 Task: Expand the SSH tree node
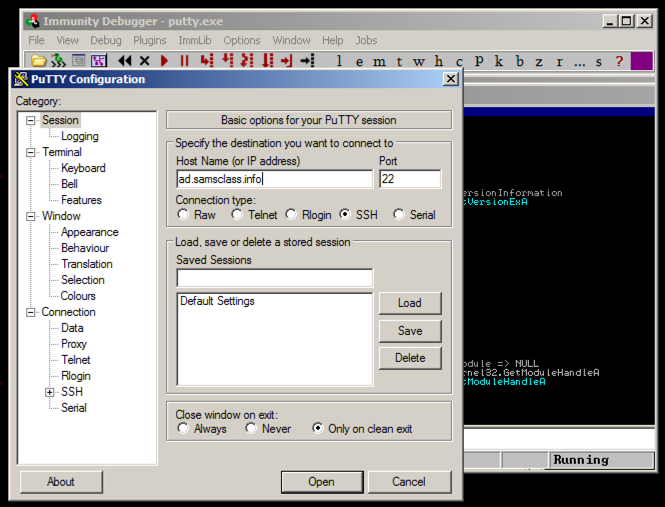pos(50,392)
